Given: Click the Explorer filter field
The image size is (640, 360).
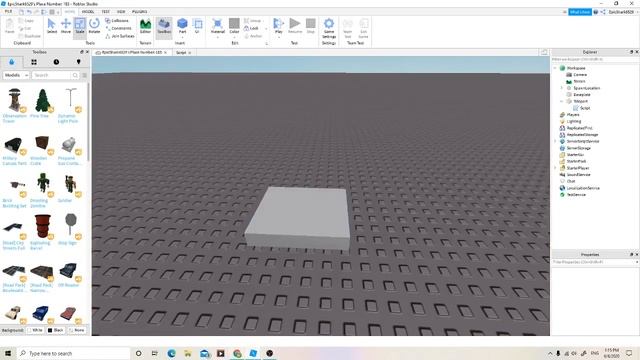Looking at the screenshot, I should tap(594, 60).
